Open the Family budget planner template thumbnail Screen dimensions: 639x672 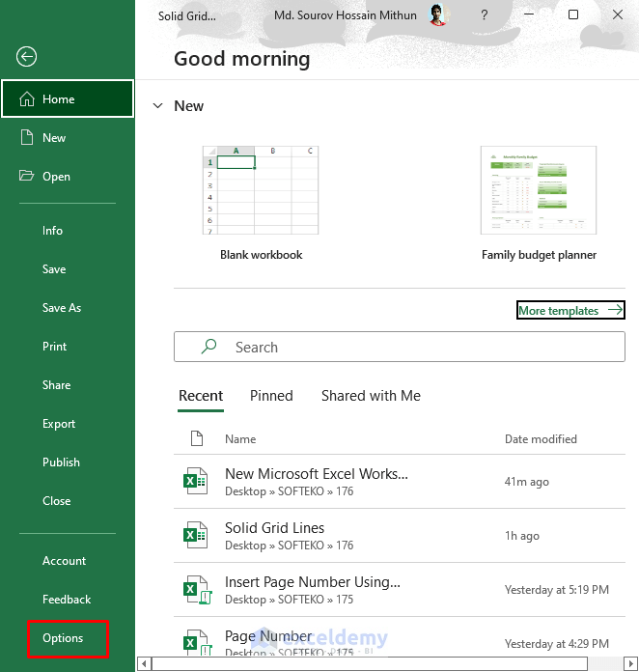click(x=539, y=190)
